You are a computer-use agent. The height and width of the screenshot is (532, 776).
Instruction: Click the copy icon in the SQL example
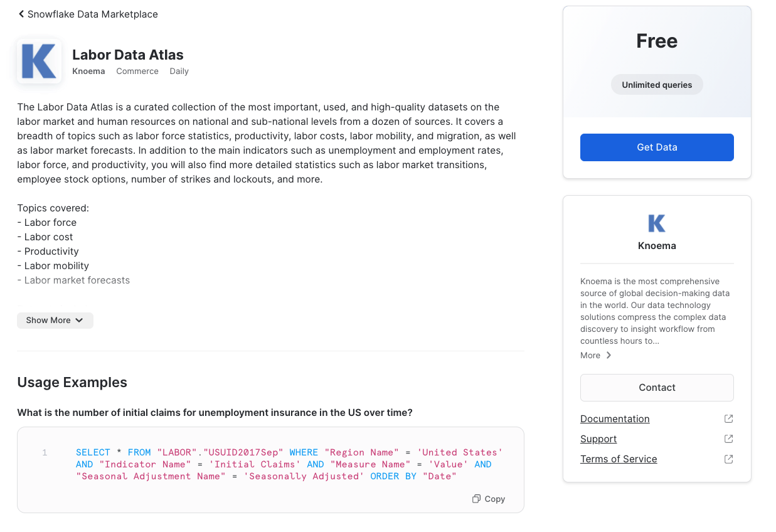[477, 499]
